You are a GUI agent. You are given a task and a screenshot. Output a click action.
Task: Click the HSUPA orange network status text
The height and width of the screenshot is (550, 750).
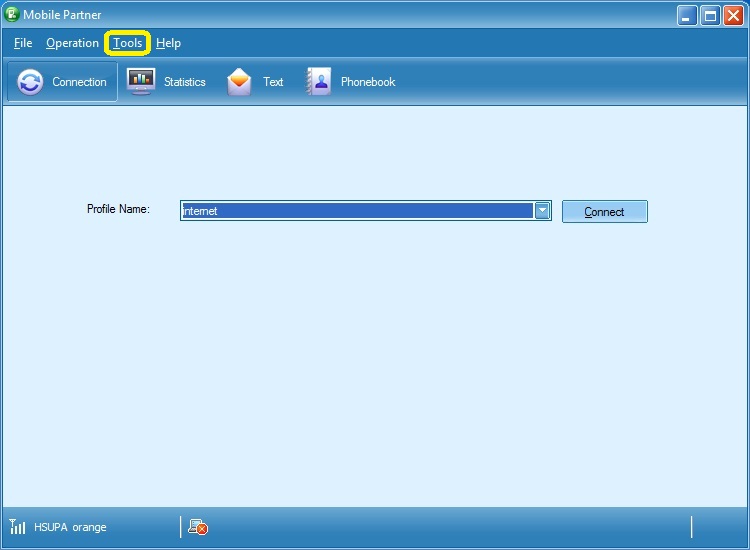coord(70,527)
